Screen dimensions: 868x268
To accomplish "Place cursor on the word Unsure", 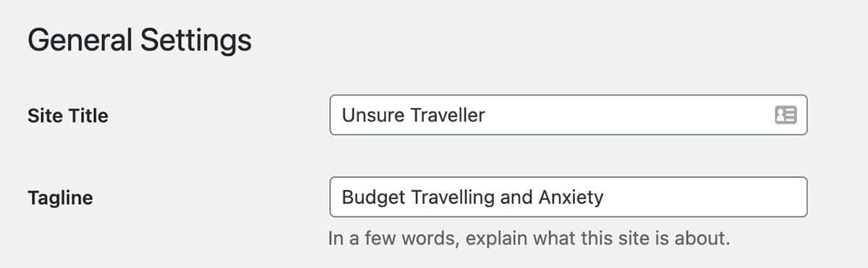I will (373, 115).
